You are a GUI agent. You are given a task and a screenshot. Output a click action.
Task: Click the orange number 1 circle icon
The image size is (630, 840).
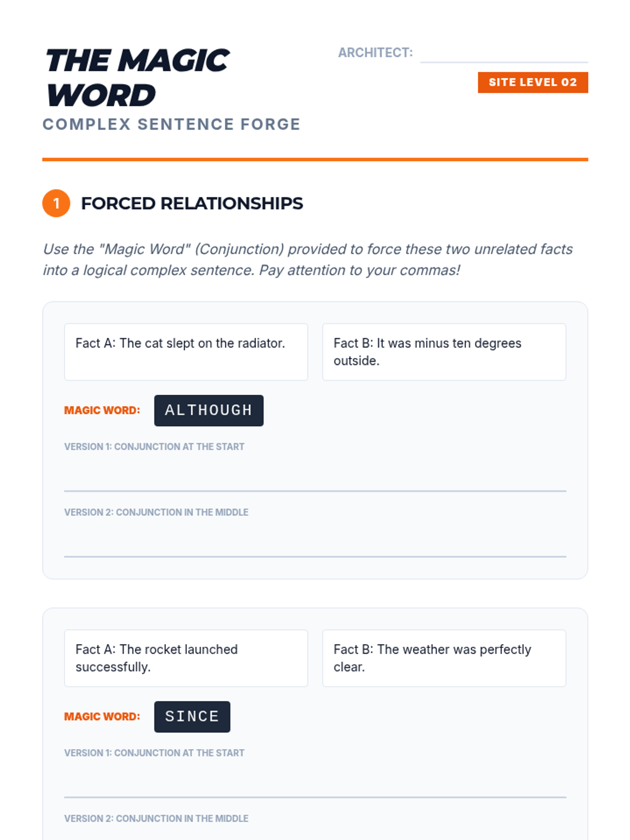56,203
